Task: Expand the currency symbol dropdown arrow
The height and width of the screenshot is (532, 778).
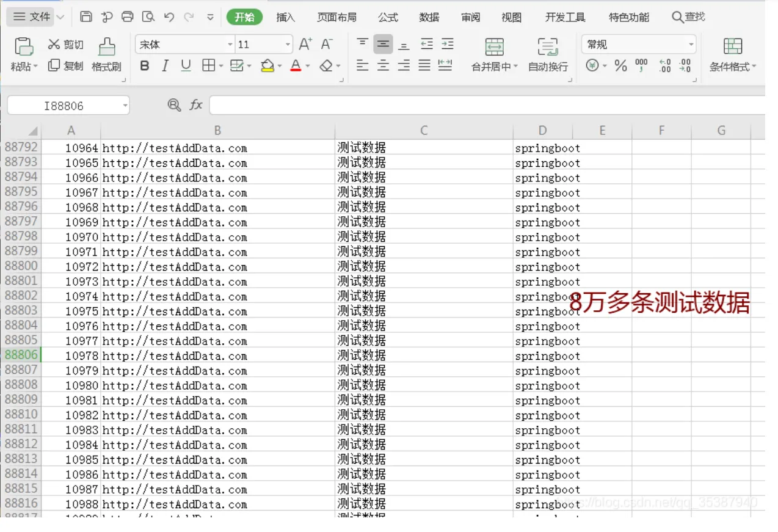Action: (x=604, y=66)
